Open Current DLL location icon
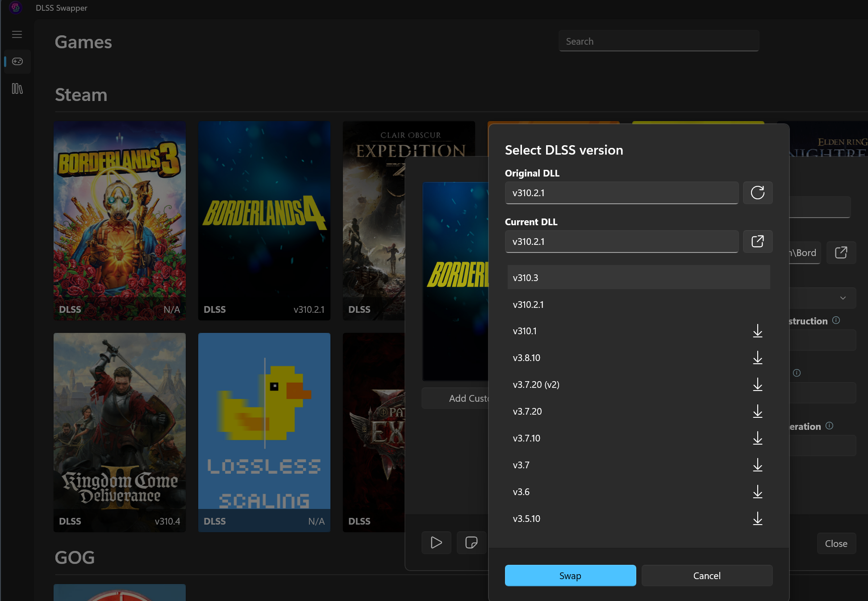 coord(757,241)
